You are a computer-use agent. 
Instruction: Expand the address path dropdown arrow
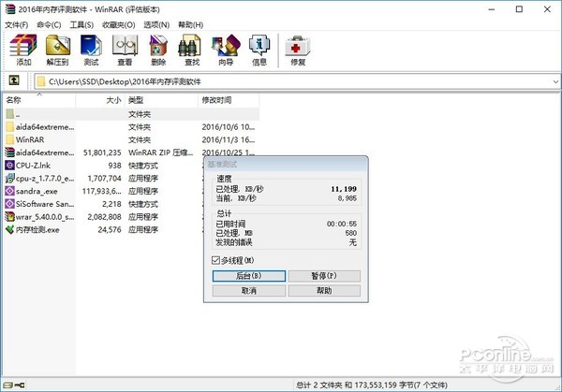coord(555,81)
